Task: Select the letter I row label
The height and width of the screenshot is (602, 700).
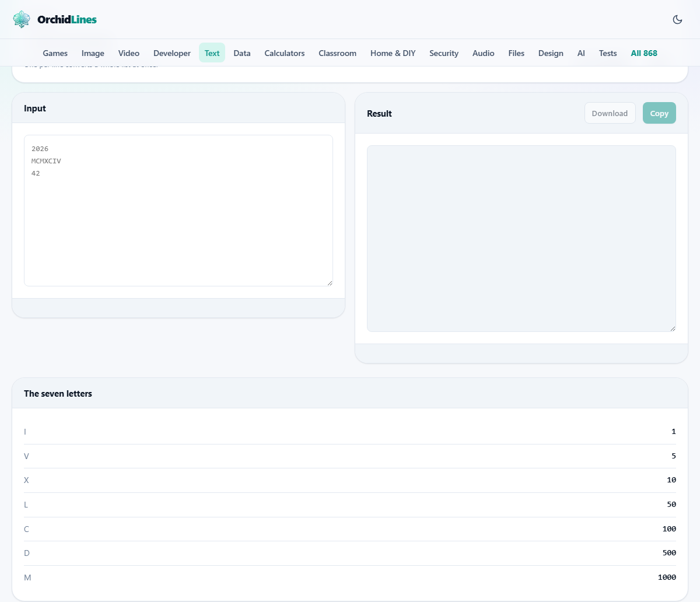Action: pyautogui.click(x=25, y=432)
